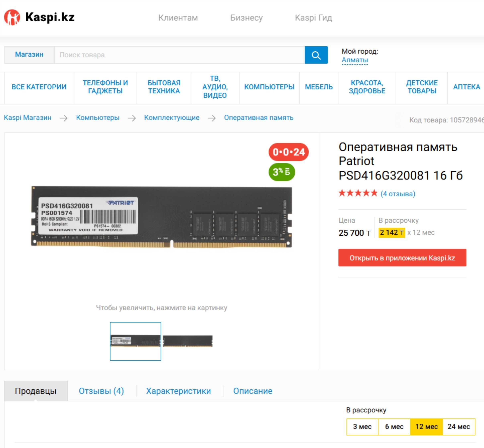Viewport: 484px width, 448px height.
Task: Open ТЕЛЕФОНЫ И ГАДЖЕТЫ category
Action: [105, 87]
